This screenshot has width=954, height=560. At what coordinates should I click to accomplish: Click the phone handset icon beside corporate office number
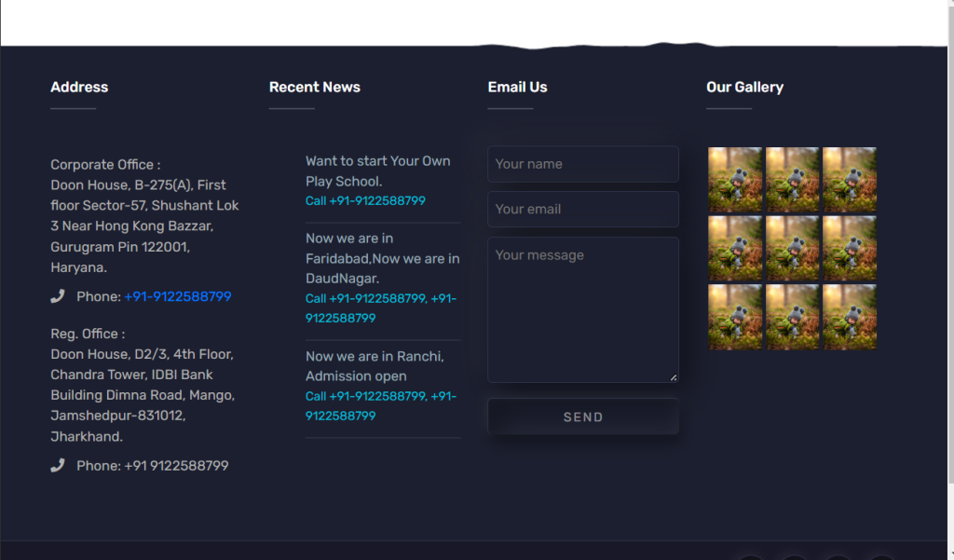point(58,295)
